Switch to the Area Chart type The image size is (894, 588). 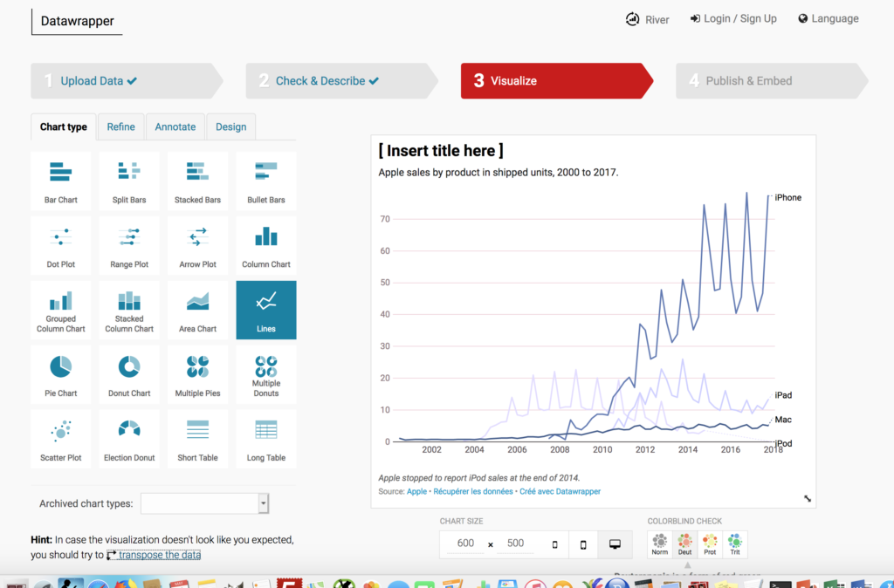(197, 309)
